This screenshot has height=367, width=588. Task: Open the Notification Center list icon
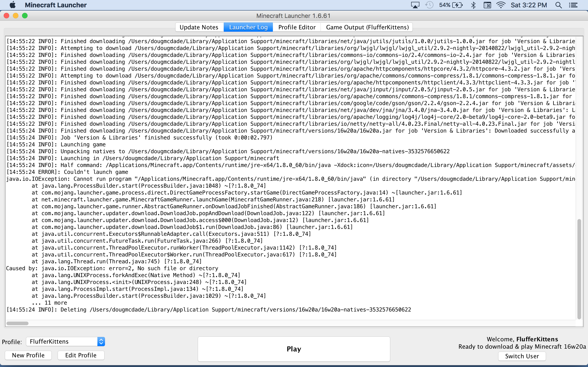(573, 5)
